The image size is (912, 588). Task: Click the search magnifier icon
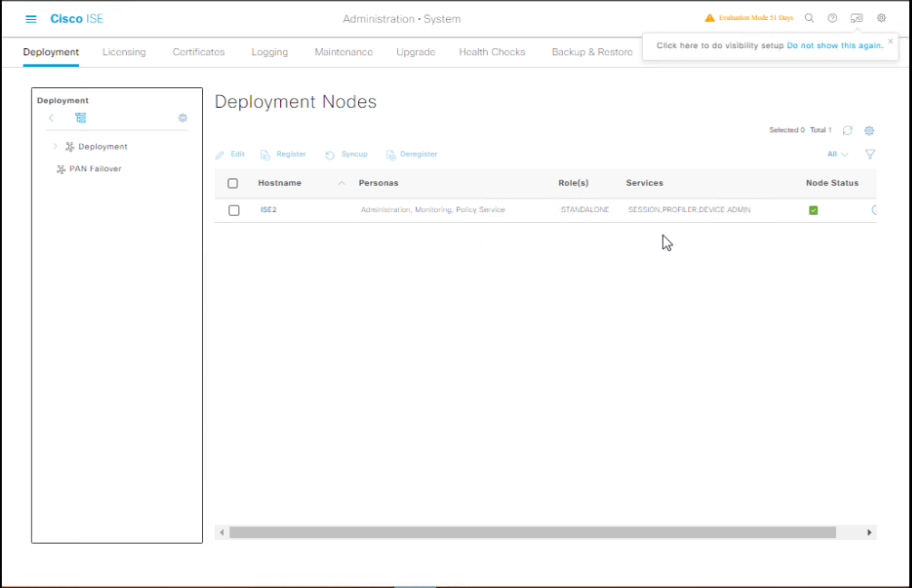[810, 18]
